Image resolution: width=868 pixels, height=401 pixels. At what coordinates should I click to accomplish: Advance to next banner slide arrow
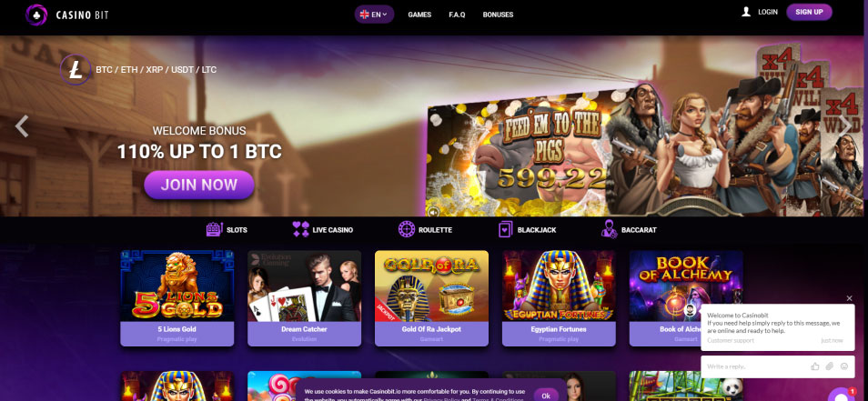click(x=844, y=126)
